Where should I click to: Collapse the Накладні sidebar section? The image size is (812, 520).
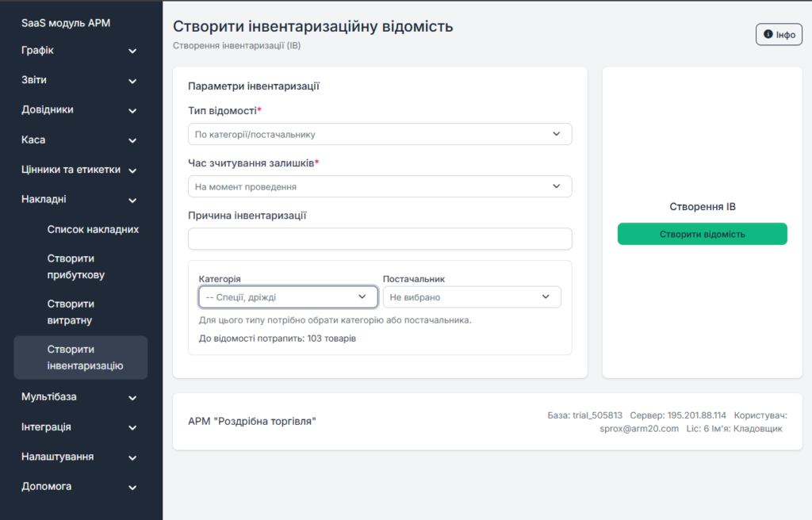coord(79,200)
